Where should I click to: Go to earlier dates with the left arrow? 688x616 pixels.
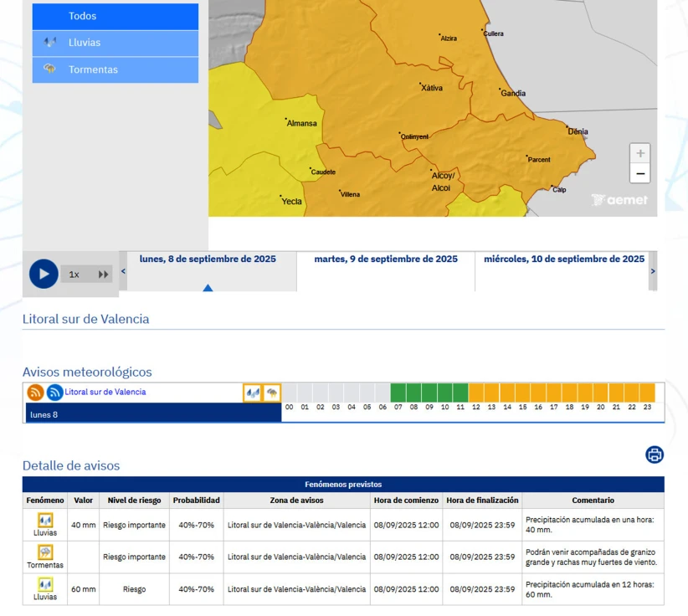123,271
